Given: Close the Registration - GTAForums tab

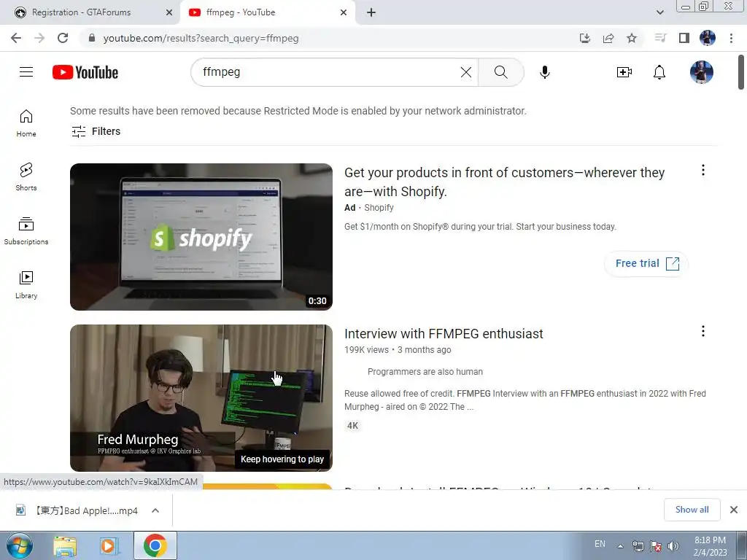Looking at the screenshot, I should pyautogui.click(x=169, y=12).
